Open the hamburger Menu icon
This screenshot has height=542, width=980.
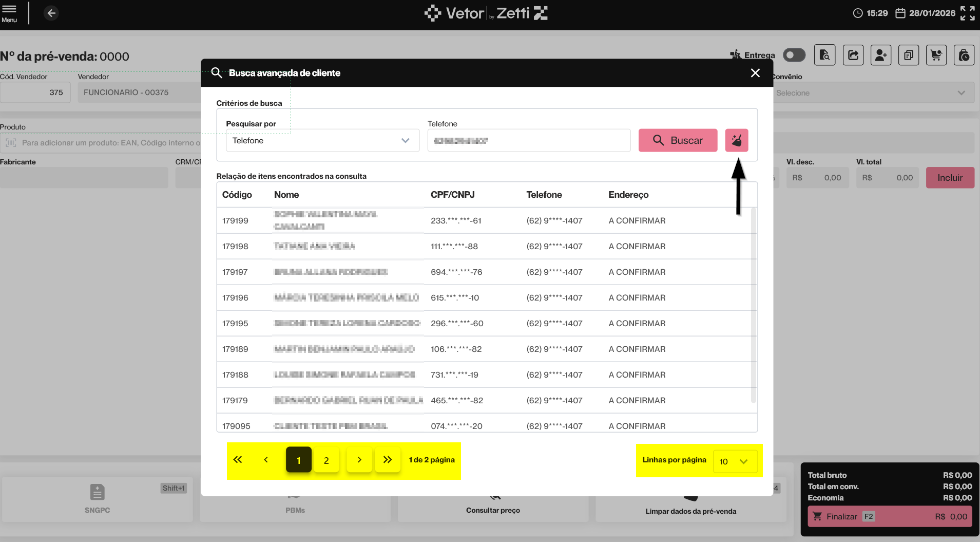click(x=9, y=13)
